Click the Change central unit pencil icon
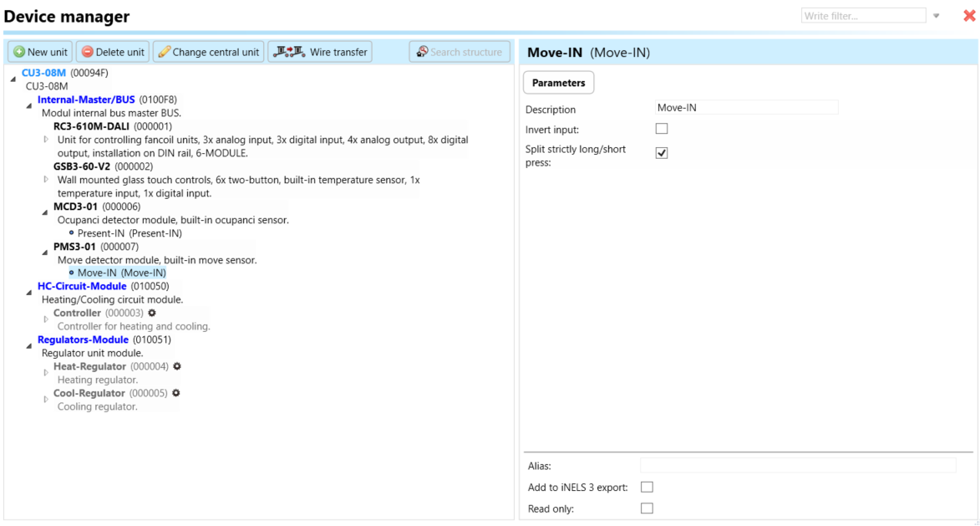 tap(164, 52)
